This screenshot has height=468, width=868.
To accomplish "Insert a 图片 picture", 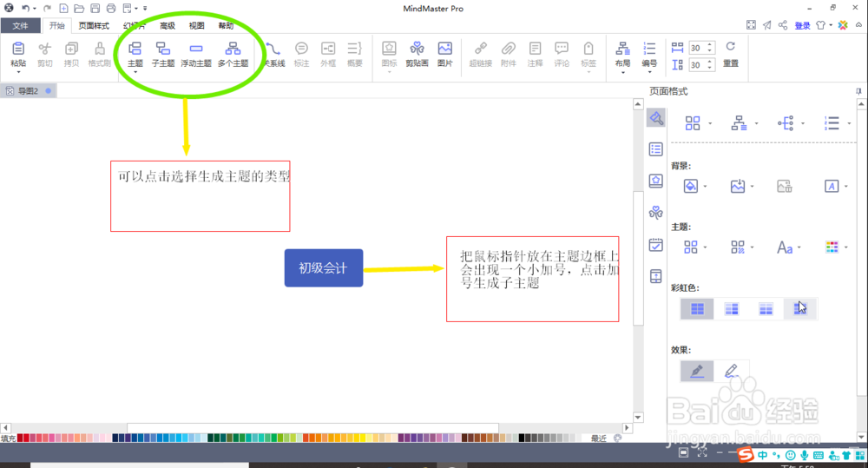I will point(445,55).
